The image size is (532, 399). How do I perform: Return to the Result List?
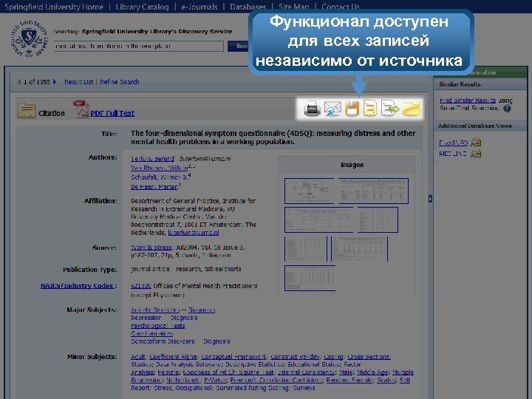click(79, 82)
